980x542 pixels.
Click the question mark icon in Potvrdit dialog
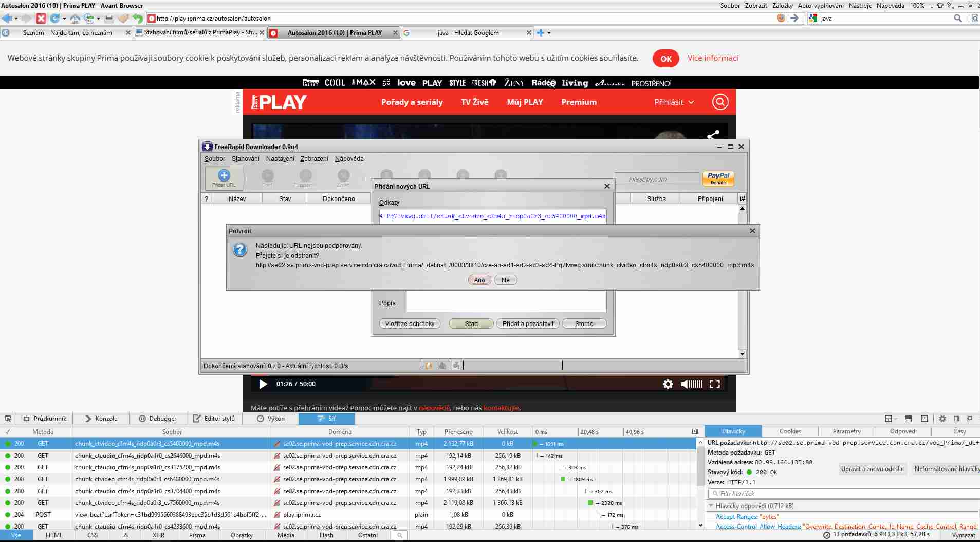click(240, 250)
